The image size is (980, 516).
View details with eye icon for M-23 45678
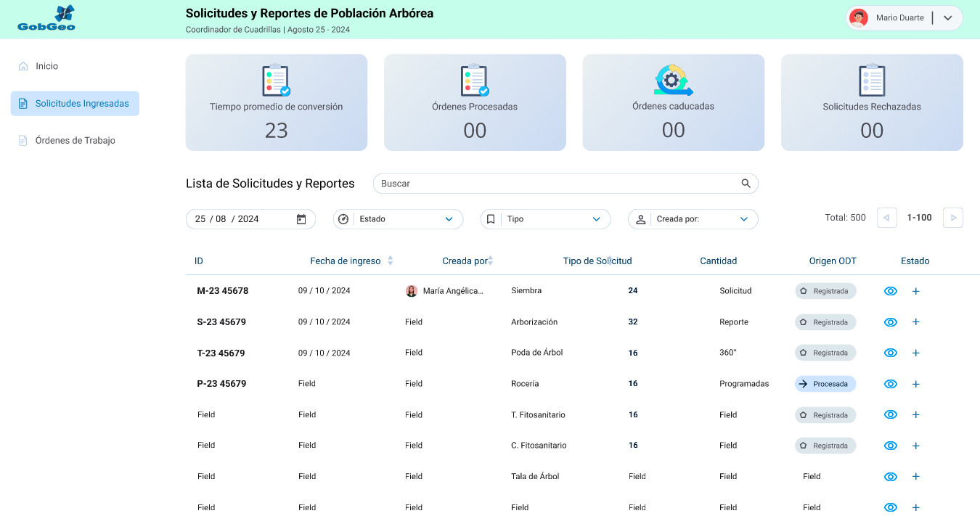tap(891, 291)
